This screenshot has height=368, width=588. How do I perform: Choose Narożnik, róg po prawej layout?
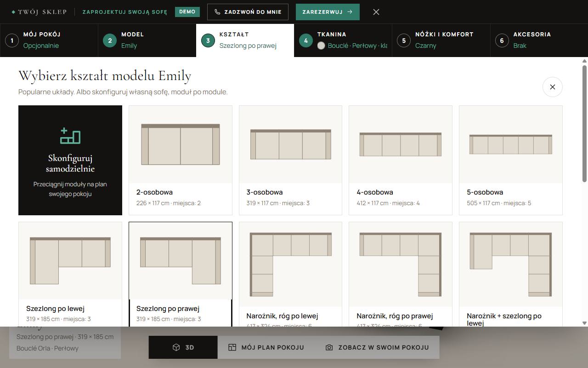click(401, 274)
